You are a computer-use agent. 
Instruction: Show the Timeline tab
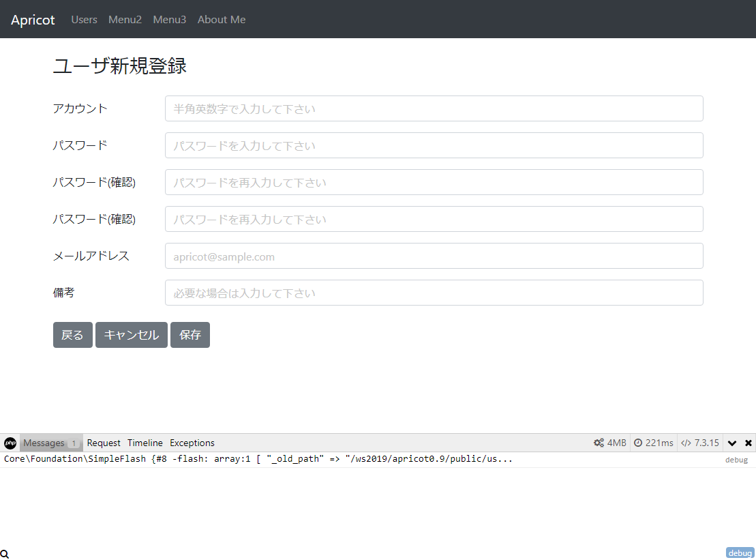pos(145,443)
